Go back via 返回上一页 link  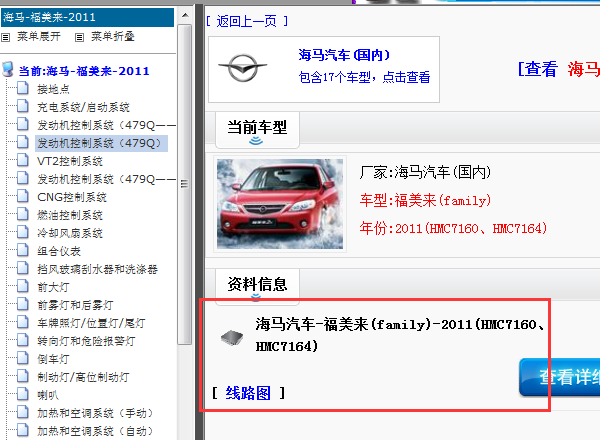[246, 21]
